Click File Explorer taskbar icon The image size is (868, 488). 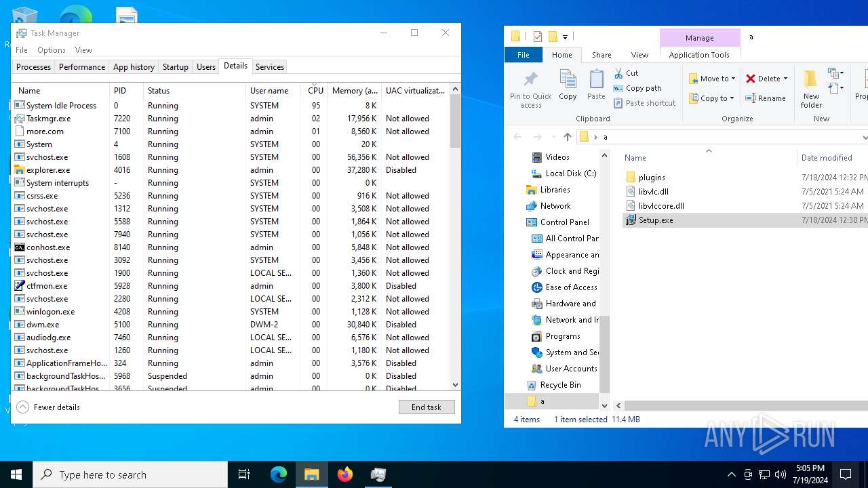tap(312, 474)
